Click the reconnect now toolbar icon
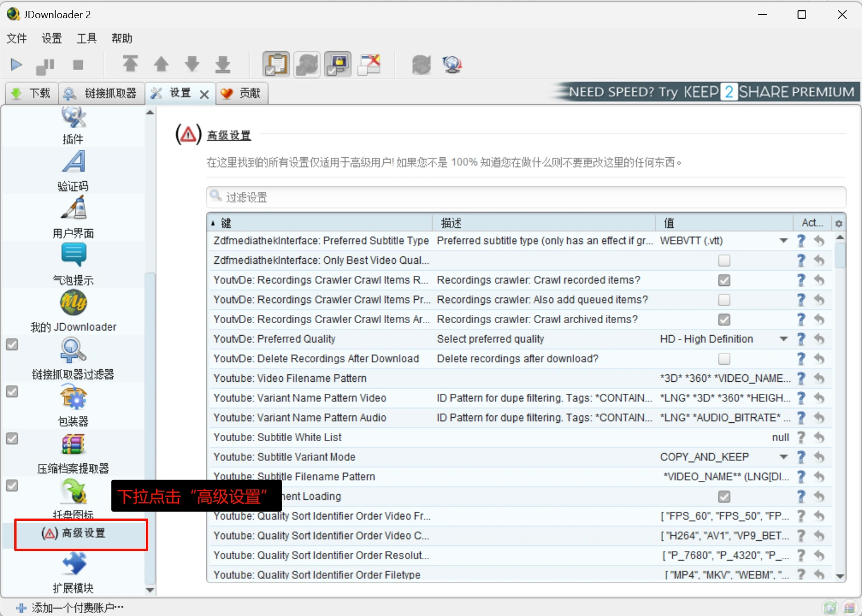862x616 pixels. 421,64
